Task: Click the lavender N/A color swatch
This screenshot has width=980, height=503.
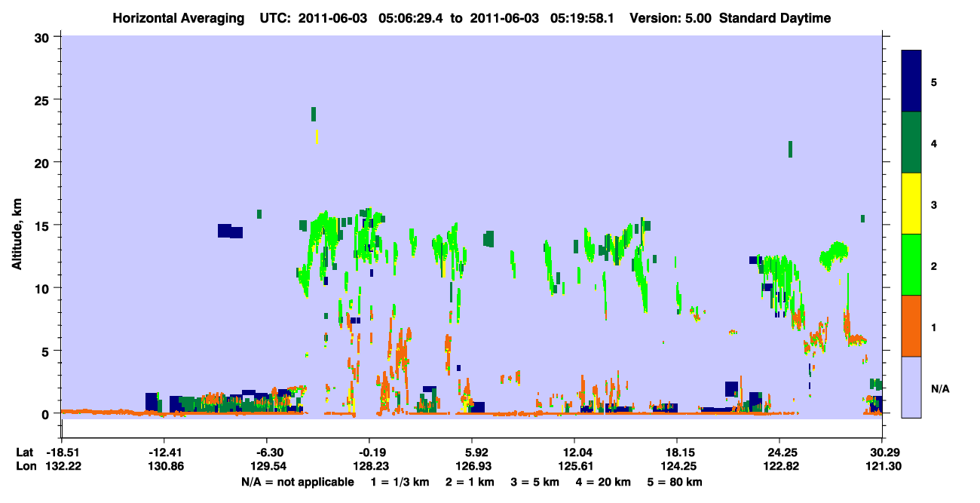Action: point(911,387)
